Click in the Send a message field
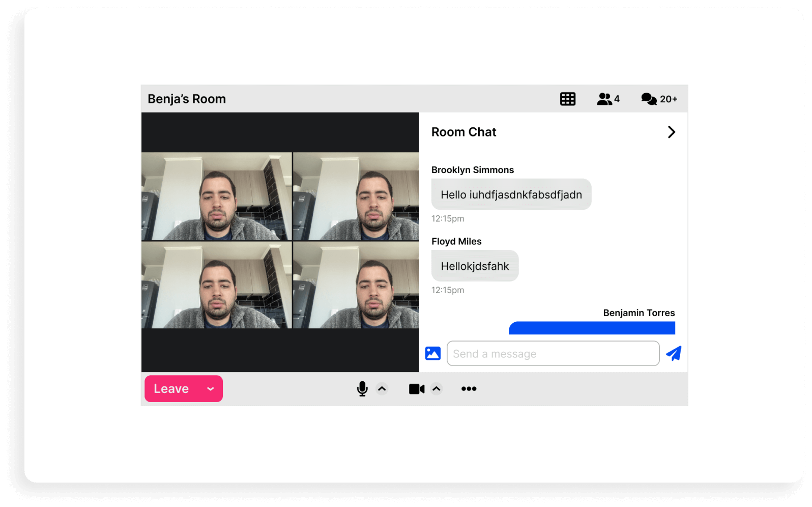This screenshot has width=812, height=507. (553, 354)
